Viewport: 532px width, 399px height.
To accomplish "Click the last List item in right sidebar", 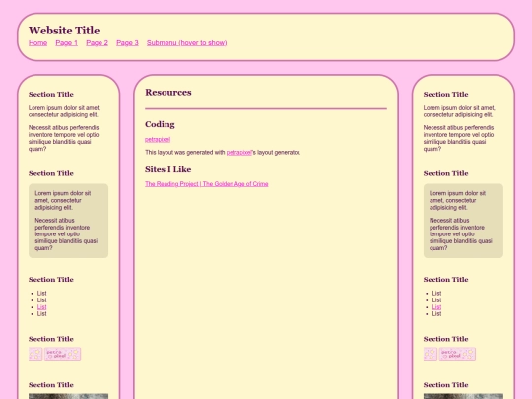I will pos(436,314).
